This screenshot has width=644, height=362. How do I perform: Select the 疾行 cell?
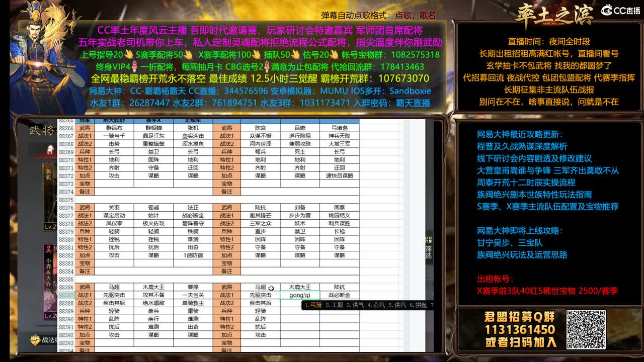click(153, 319)
